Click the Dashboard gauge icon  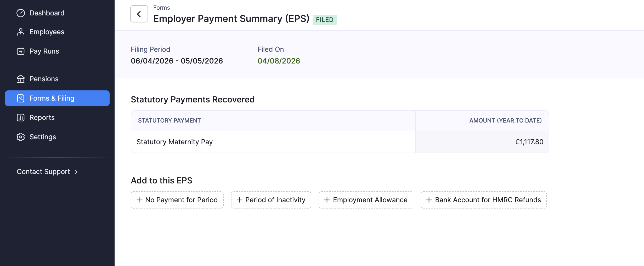[21, 13]
